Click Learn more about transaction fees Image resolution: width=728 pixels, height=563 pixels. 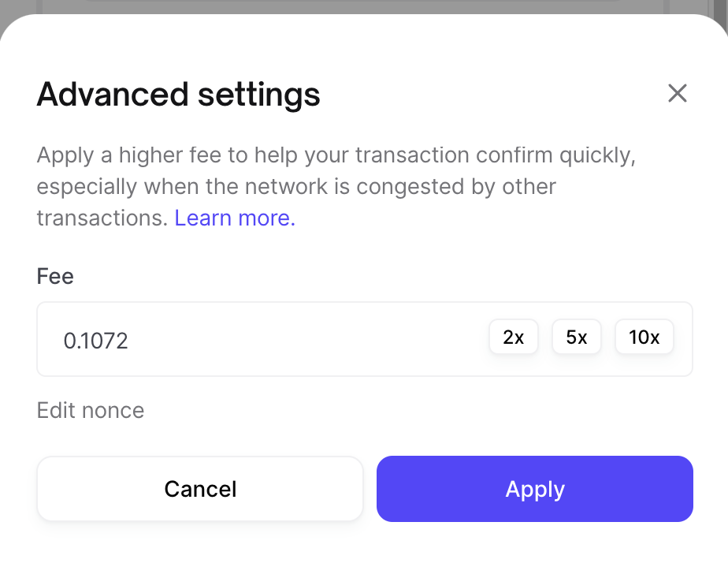pos(234,218)
